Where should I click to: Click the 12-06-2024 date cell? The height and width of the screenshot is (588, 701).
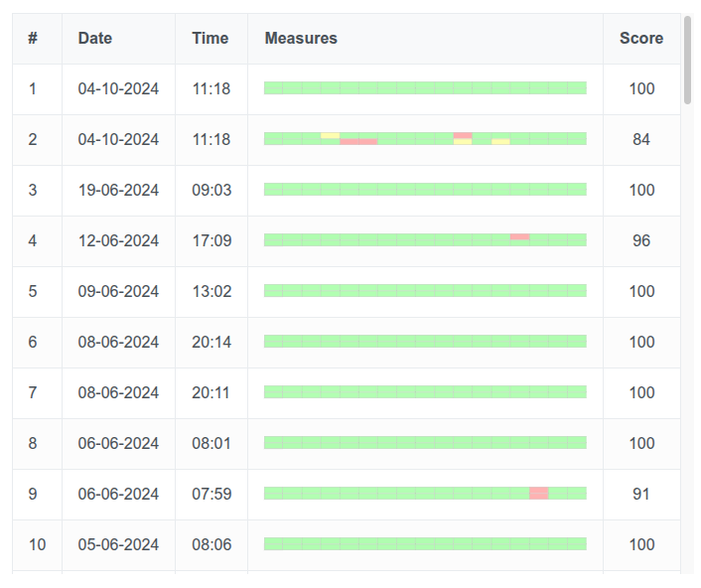coord(118,240)
